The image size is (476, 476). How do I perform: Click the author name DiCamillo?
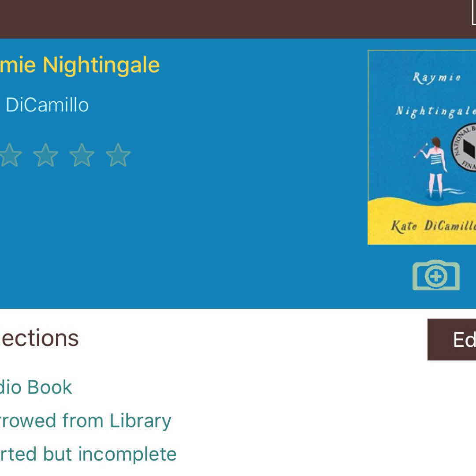click(47, 105)
